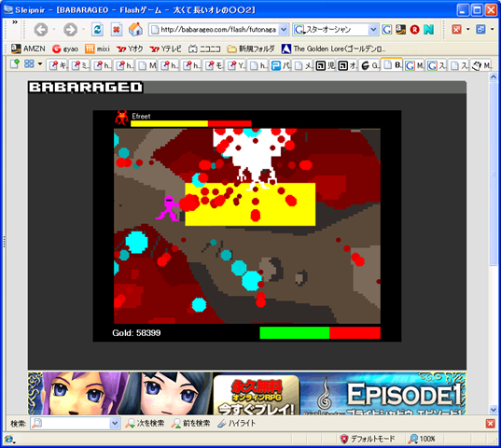Switch to the blue P icon tab labeled パ
Viewport: 501px width, 448px height.
coord(281,65)
